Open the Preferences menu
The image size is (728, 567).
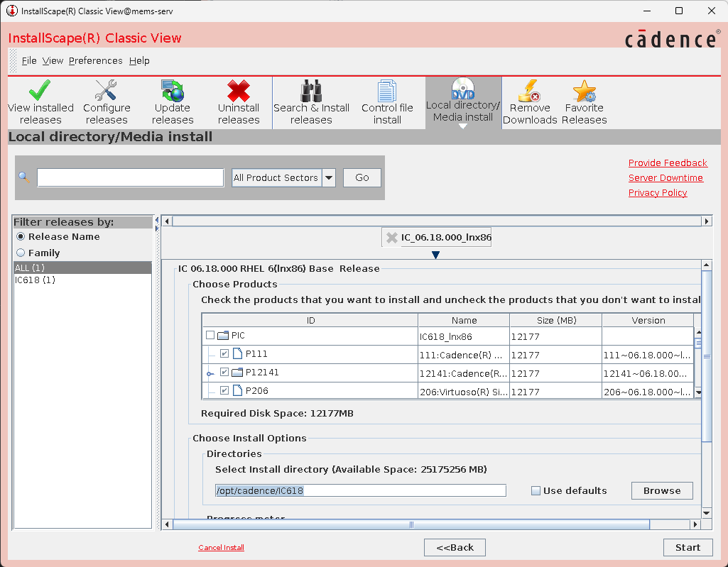tap(96, 61)
